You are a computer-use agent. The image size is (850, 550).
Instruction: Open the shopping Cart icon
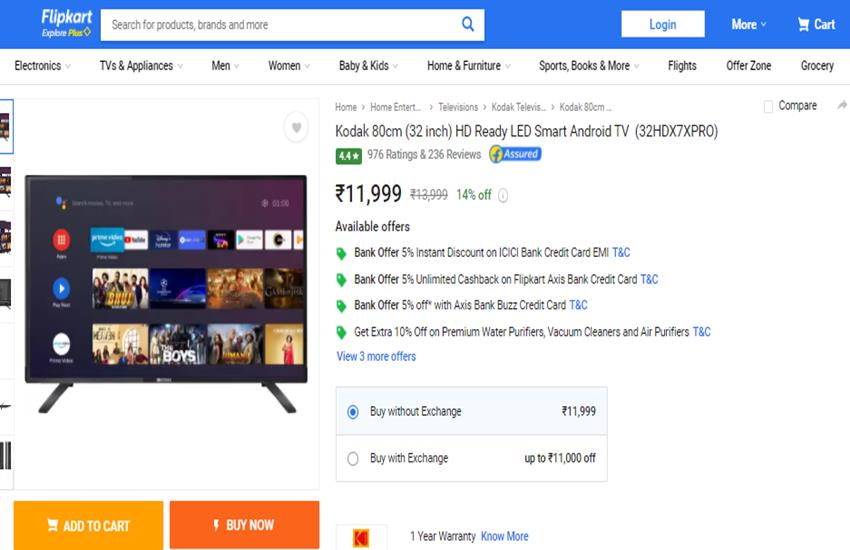[x=815, y=24]
